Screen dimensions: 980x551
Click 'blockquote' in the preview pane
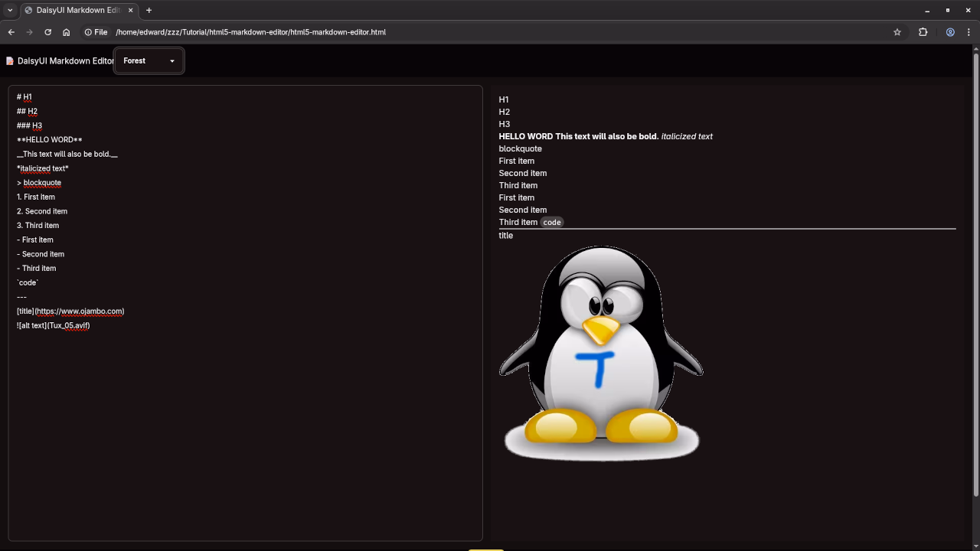pyautogui.click(x=521, y=148)
